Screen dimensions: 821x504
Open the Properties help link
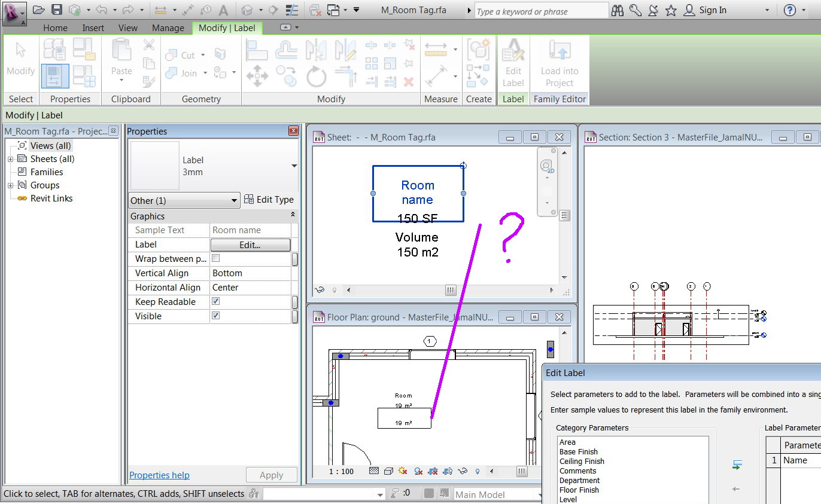(160, 475)
